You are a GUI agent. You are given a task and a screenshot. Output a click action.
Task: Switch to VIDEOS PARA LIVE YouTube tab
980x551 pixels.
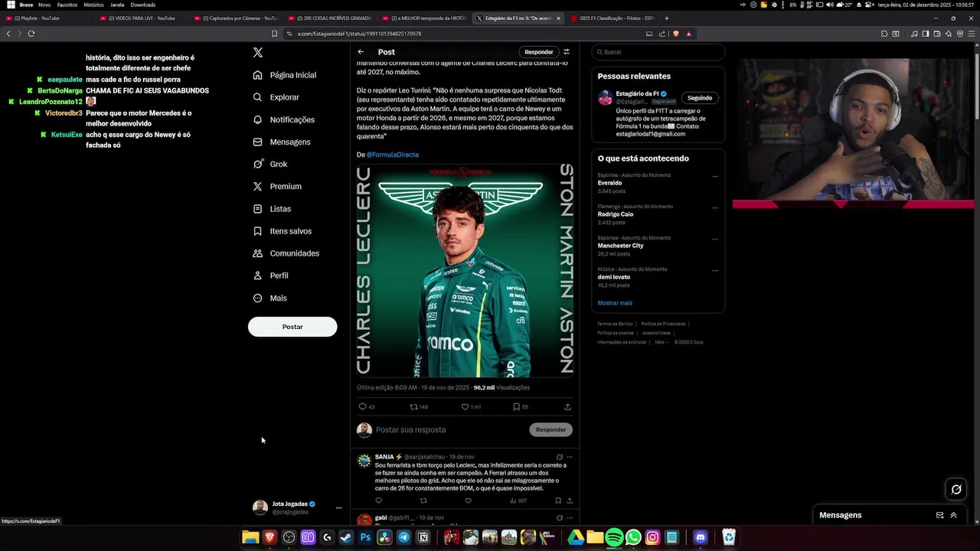[x=143, y=18]
